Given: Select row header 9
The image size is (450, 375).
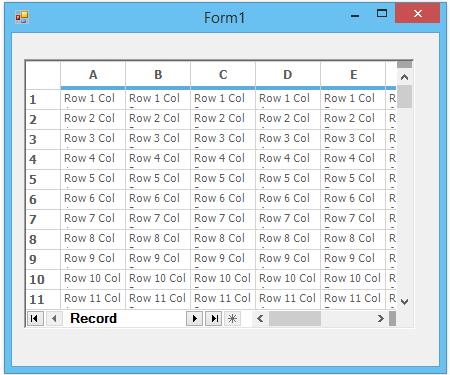Looking at the screenshot, I should point(43,259).
